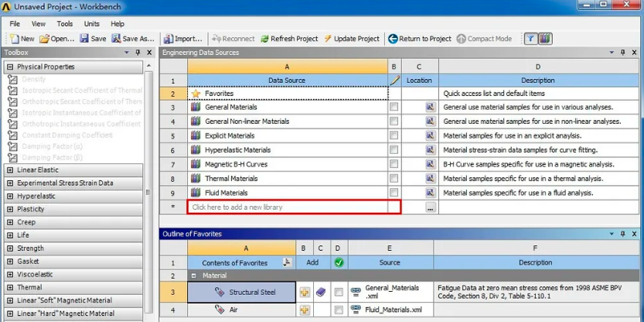Expand the Experimental Stress Strain Data group
This screenshot has width=644, height=322.
click(x=10, y=183)
